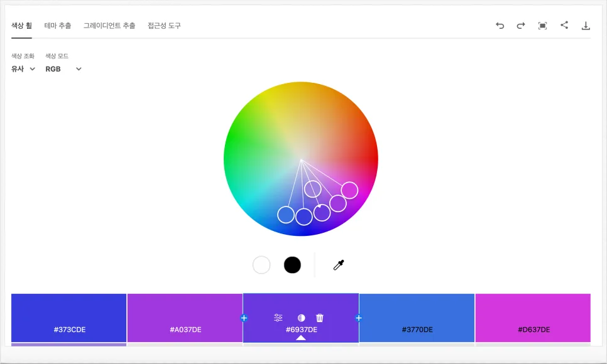Click the bottom-left blue handle on wheel

coord(286,215)
